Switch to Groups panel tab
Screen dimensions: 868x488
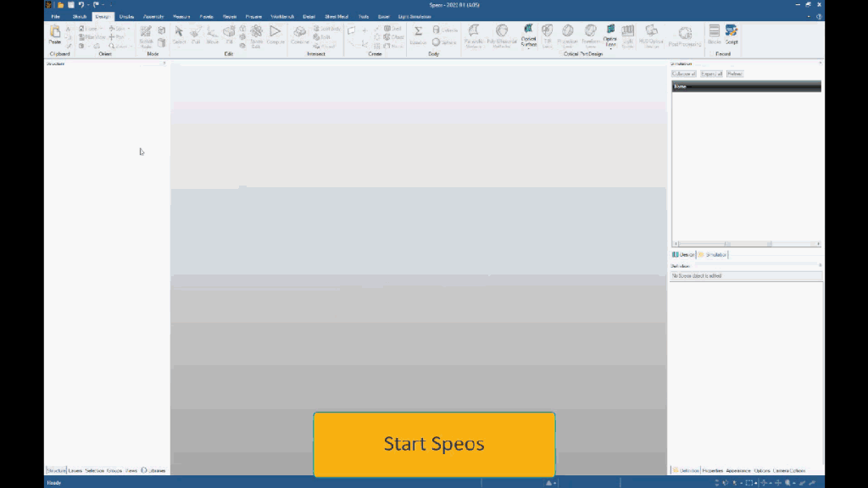coord(114,470)
